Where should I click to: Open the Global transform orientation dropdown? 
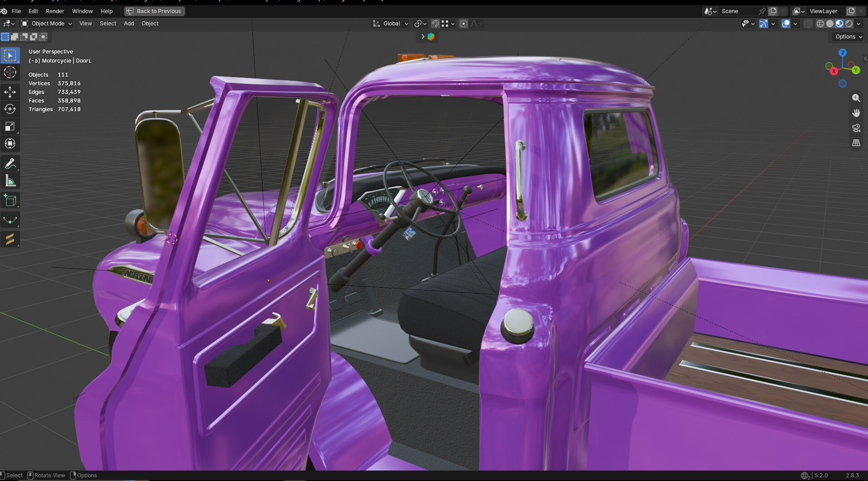click(390, 24)
